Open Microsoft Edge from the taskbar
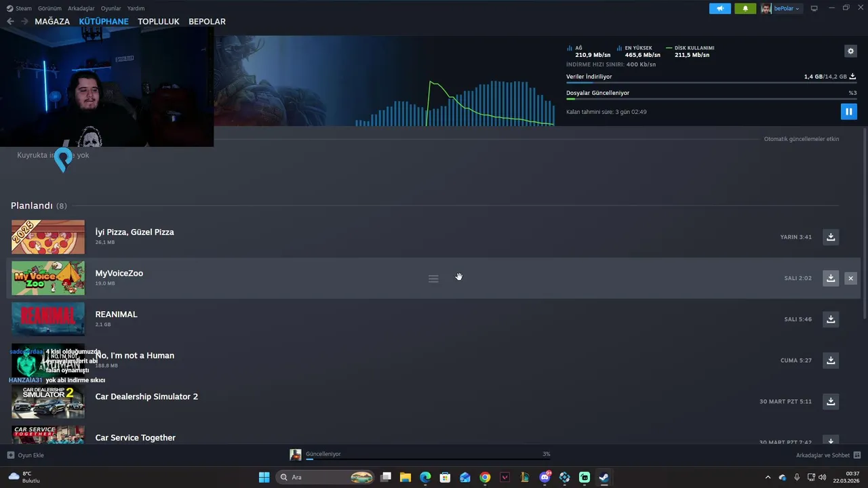Image resolution: width=868 pixels, height=488 pixels. (425, 477)
